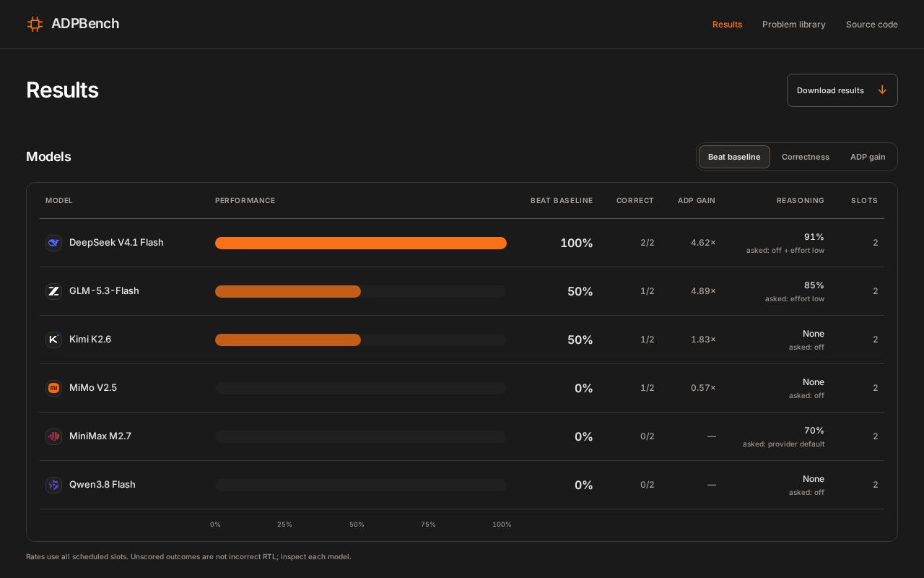Click the download arrow icon
The image size is (924, 578).
click(882, 90)
